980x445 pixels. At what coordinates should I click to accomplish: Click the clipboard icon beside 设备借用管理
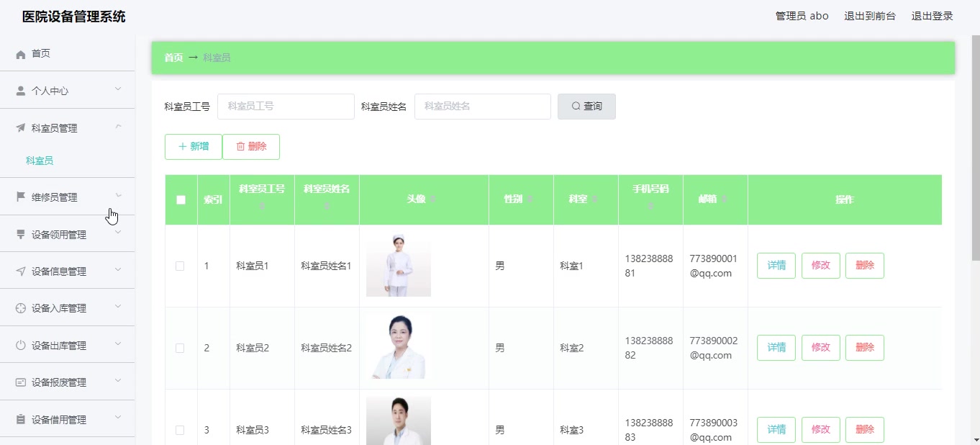pyautogui.click(x=21, y=420)
